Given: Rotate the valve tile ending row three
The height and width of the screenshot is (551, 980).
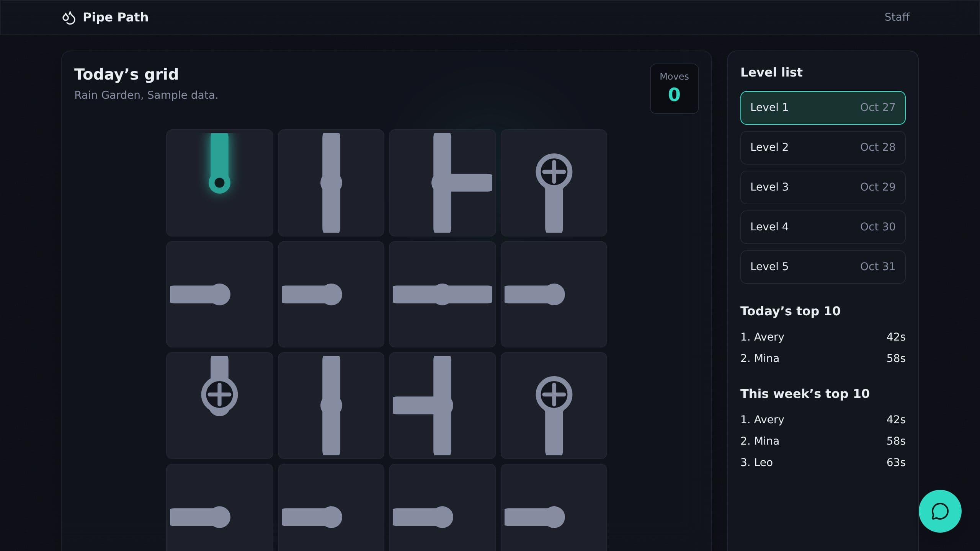Looking at the screenshot, I should click(554, 406).
